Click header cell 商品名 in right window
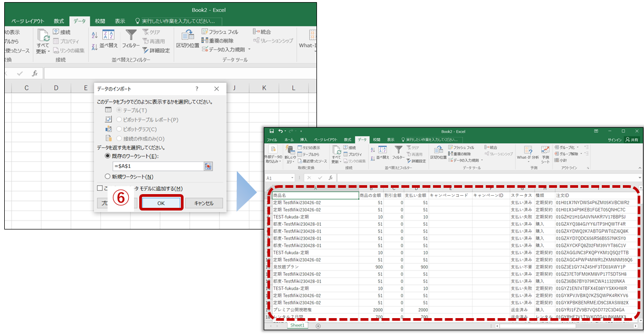The width and height of the screenshot is (644, 335). pos(315,195)
